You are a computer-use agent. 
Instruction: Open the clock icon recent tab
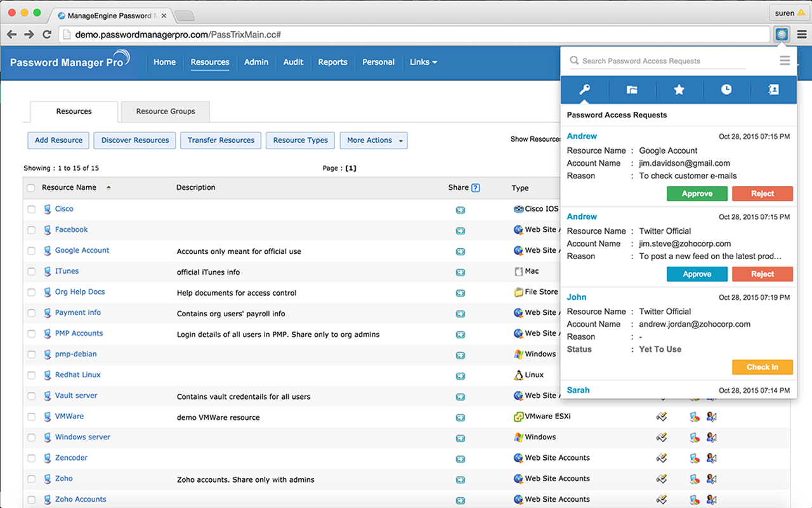click(726, 90)
